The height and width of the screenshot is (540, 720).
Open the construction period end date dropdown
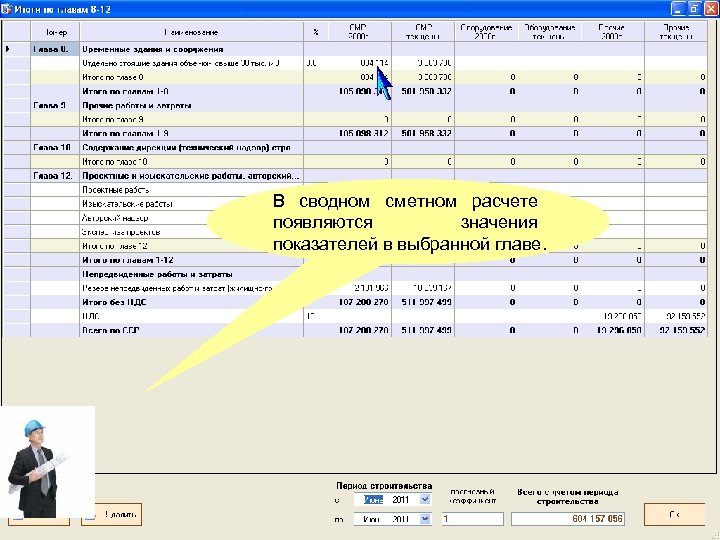click(x=425, y=519)
